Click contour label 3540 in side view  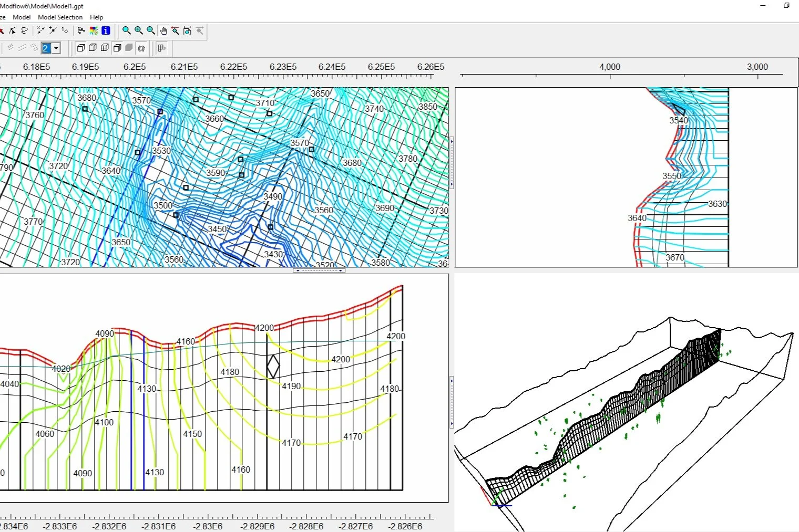[679, 120]
